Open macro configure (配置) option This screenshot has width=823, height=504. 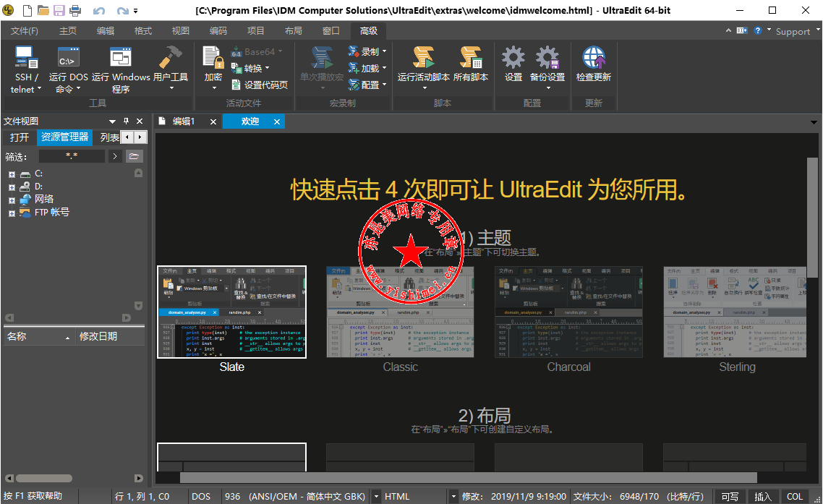point(367,85)
